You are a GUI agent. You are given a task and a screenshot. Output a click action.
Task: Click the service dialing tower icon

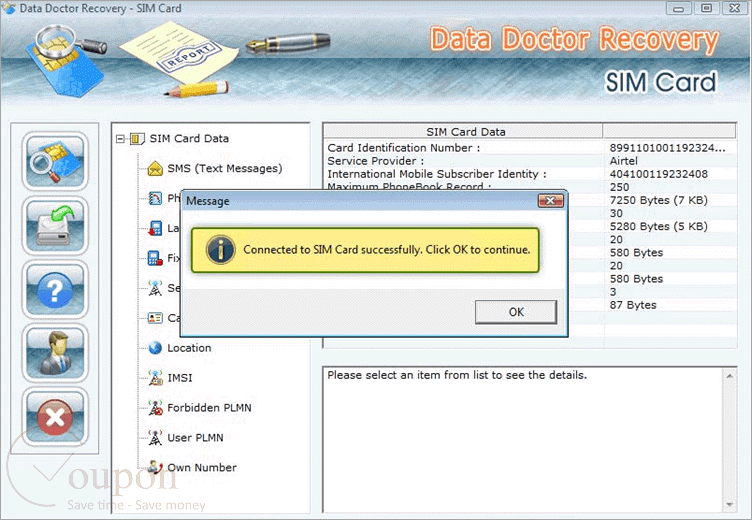tap(155, 288)
